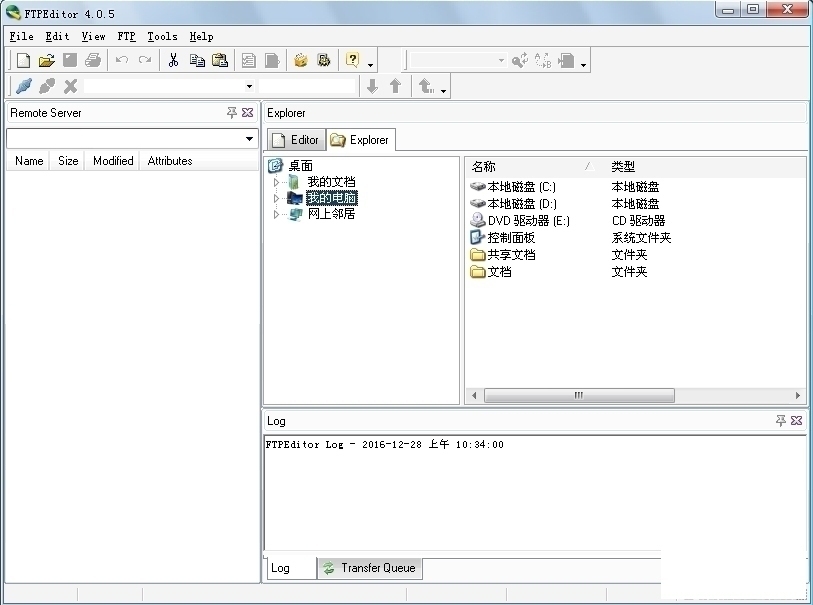Click the yellow open folder options icon
Viewport: 813px width, 605px height.
point(300,60)
